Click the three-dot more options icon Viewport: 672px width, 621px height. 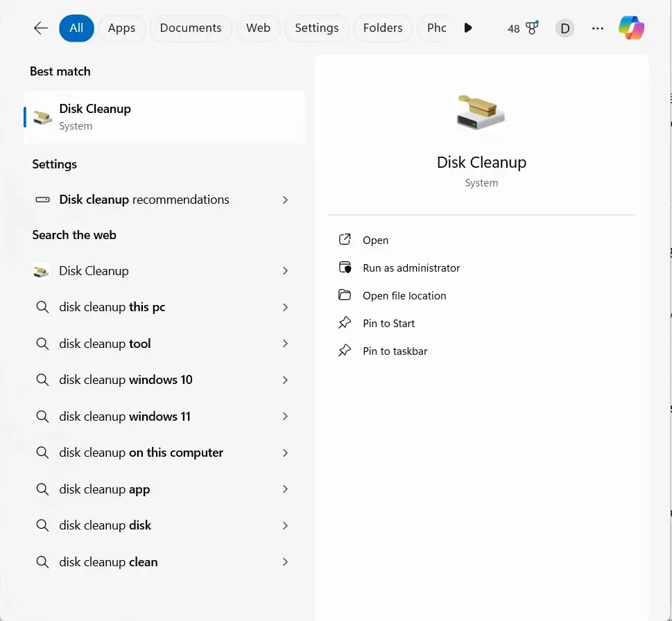(597, 28)
